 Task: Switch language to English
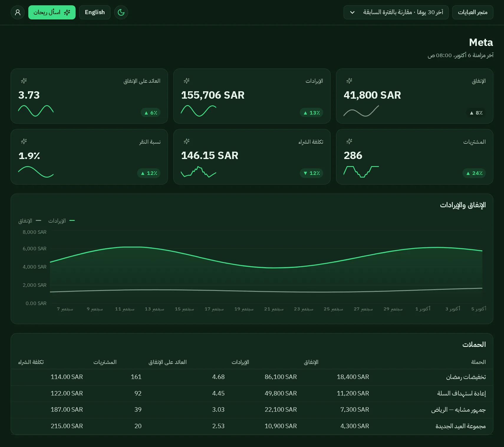(95, 12)
